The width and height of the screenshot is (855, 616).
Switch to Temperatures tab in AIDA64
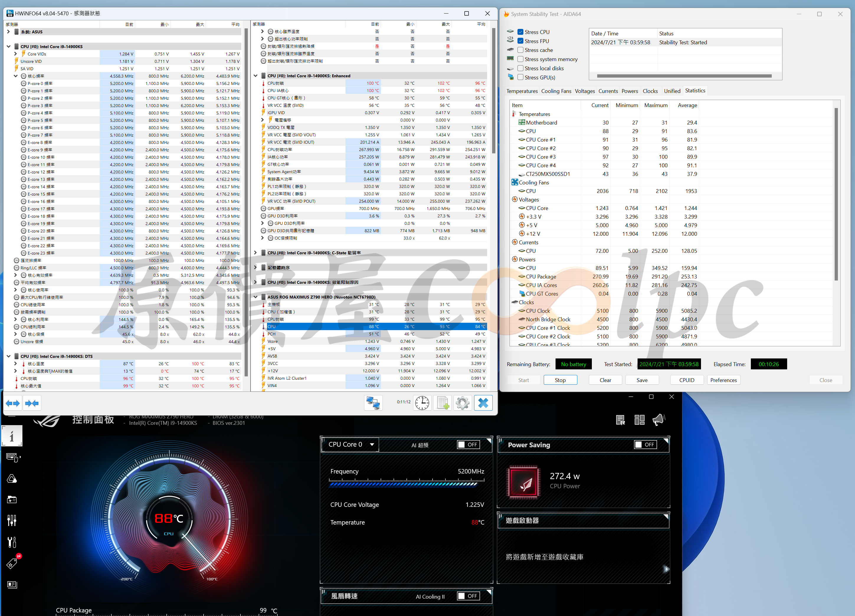(x=522, y=91)
